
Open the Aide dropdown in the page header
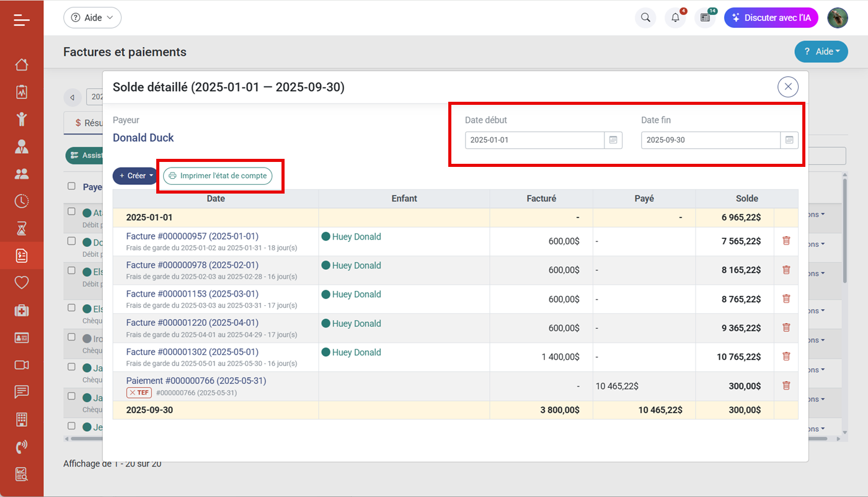pos(821,51)
